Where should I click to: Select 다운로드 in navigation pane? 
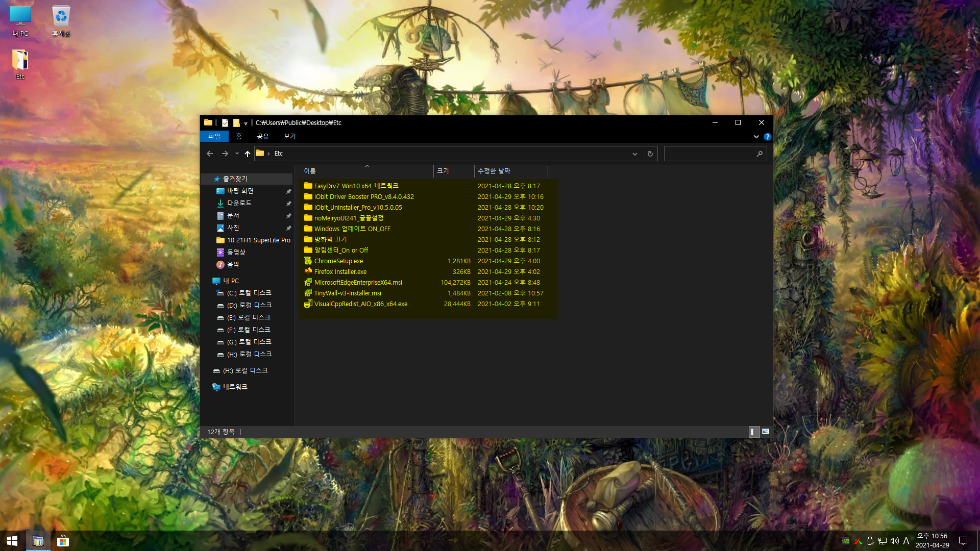pos(239,203)
